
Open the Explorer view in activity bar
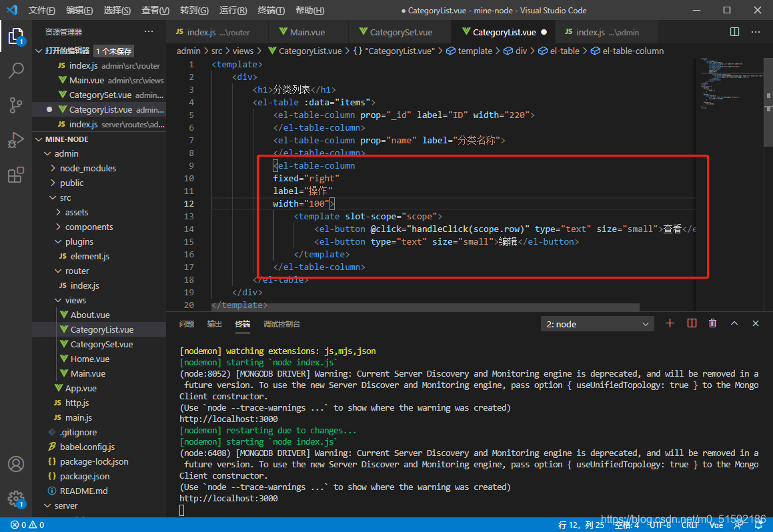coord(16,35)
